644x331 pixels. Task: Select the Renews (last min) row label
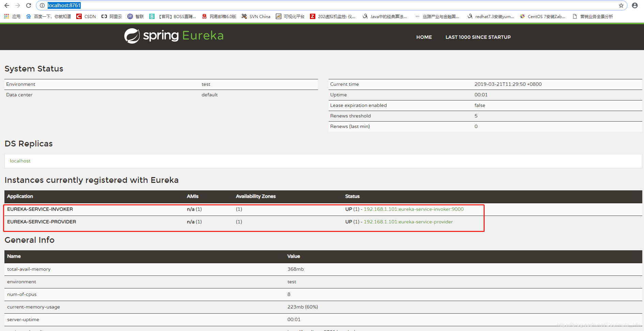(x=350, y=126)
